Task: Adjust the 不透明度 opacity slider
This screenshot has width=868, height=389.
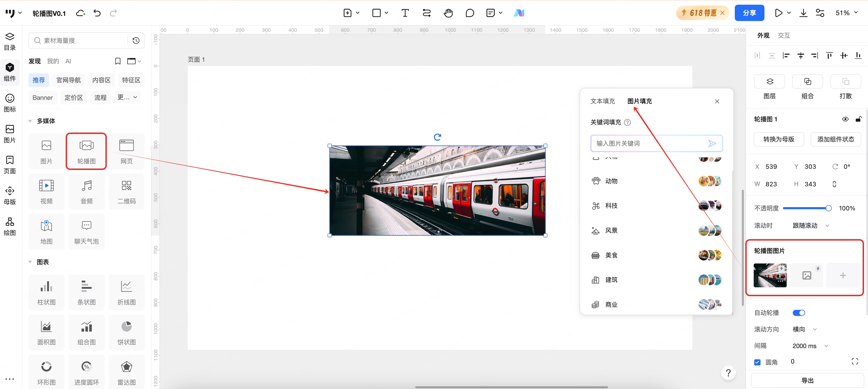Action: [x=807, y=208]
